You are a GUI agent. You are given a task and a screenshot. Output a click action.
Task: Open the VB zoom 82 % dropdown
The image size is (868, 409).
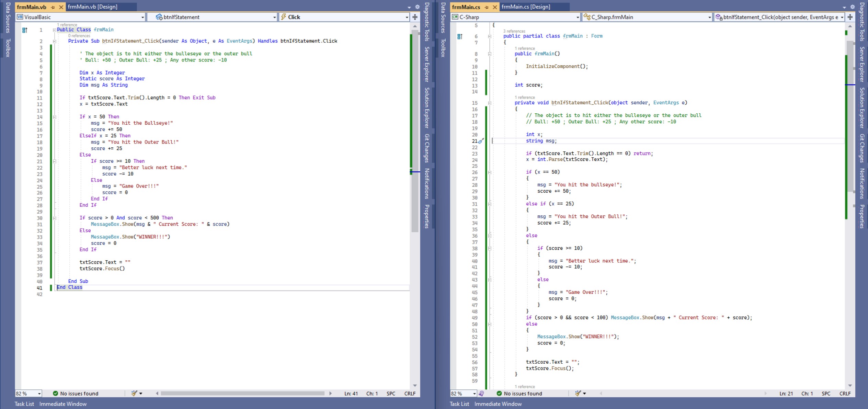click(x=39, y=394)
